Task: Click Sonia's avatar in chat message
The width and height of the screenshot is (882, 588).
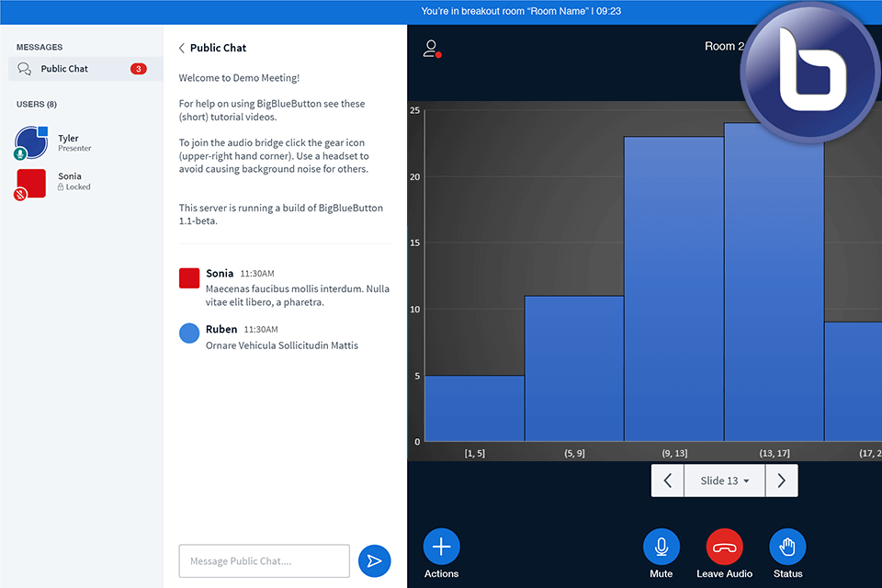Action: 189,278
